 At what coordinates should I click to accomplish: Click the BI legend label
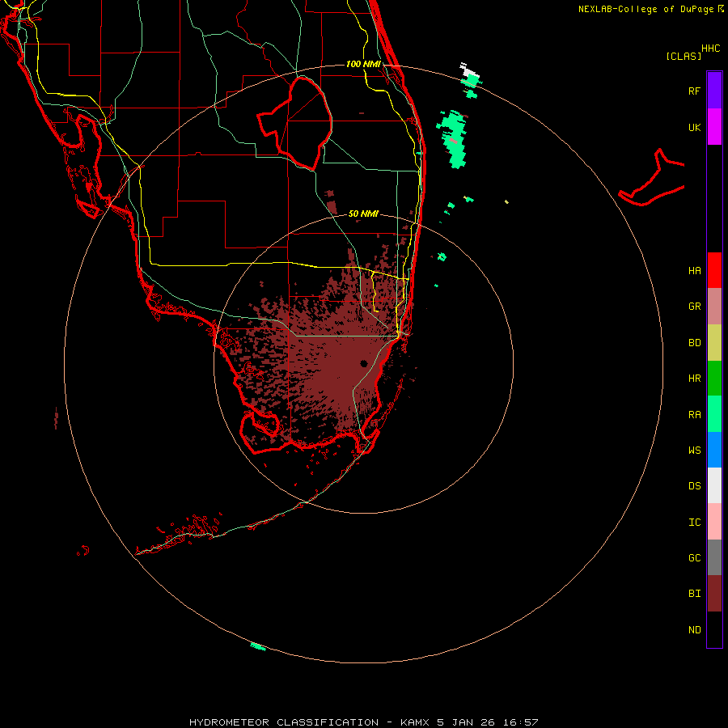pyautogui.click(x=694, y=594)
